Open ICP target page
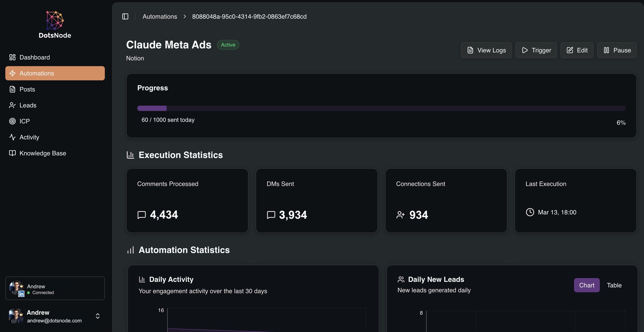The width and height of the screenshot is (644, 332). click(x=24, y=121)
